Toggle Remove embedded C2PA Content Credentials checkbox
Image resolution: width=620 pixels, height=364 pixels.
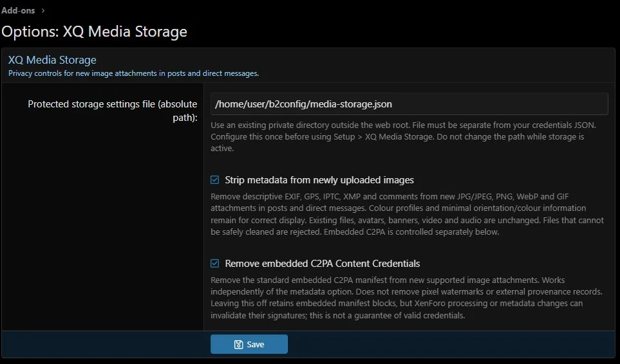click(214, 263)
